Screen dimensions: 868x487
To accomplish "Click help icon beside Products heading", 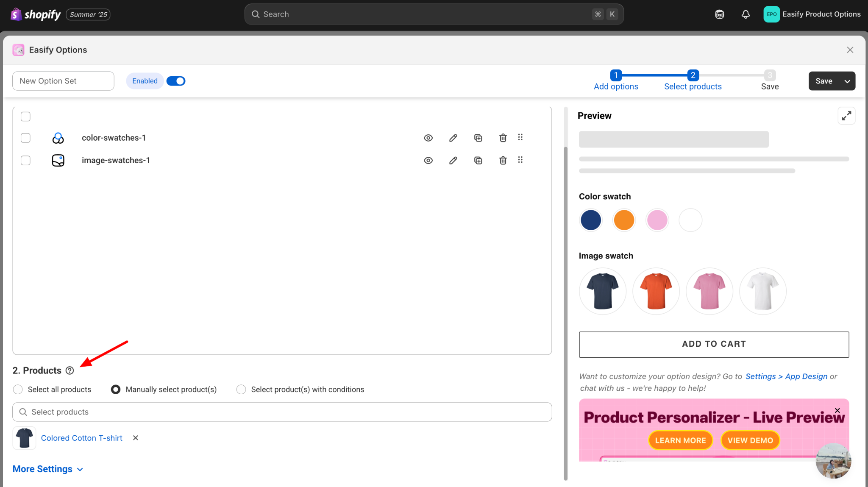I will (x=70, y=371).
